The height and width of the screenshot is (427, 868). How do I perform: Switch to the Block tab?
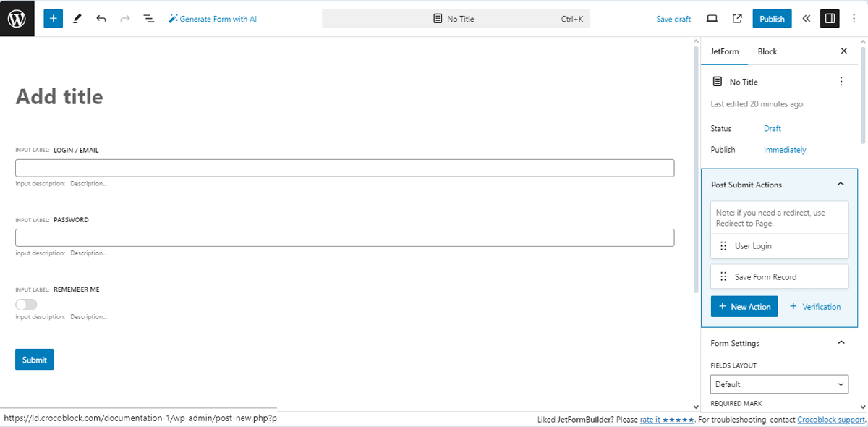[x=767, y=51]
